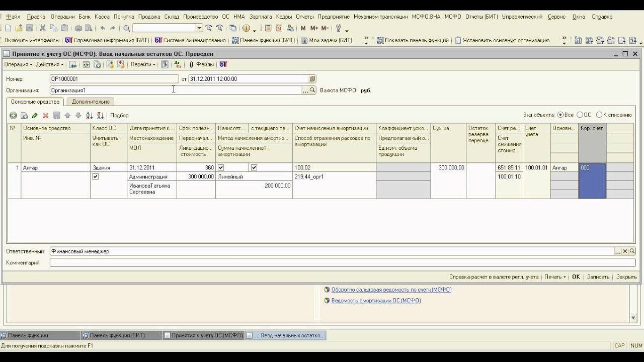Click the M+ memory button
The image size is (644, 362).
tap(314, 28)
